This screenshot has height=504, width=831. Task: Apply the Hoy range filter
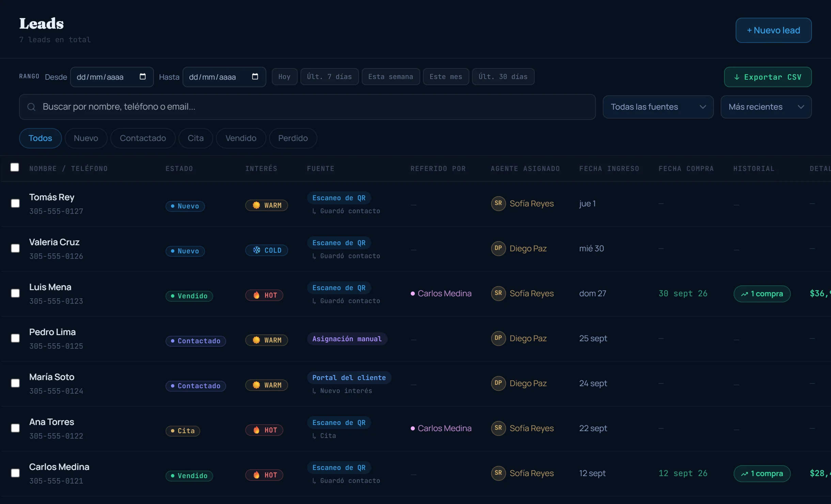click(x=284, y=77)
